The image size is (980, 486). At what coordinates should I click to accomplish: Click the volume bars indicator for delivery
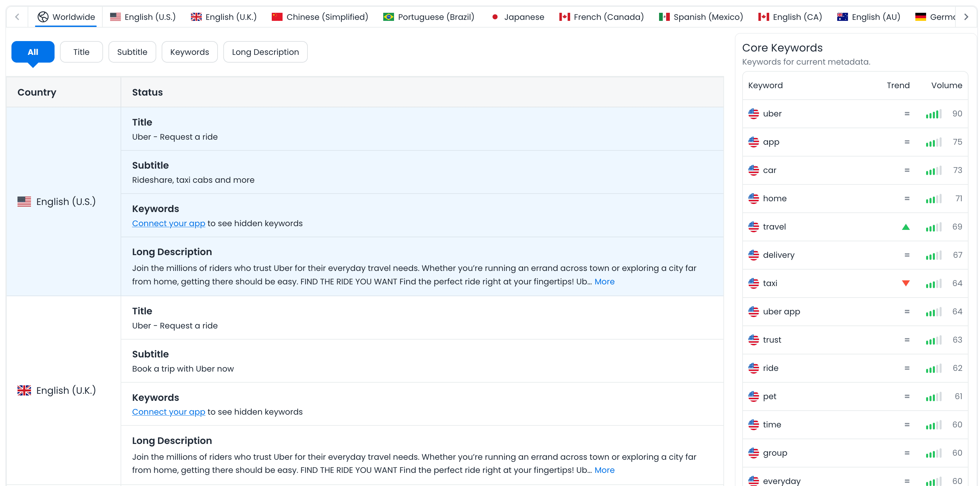coord(934,255)
